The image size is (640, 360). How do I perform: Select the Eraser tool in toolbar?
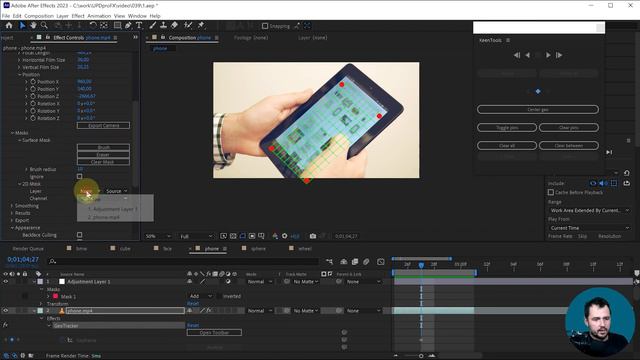click(174, 25)
